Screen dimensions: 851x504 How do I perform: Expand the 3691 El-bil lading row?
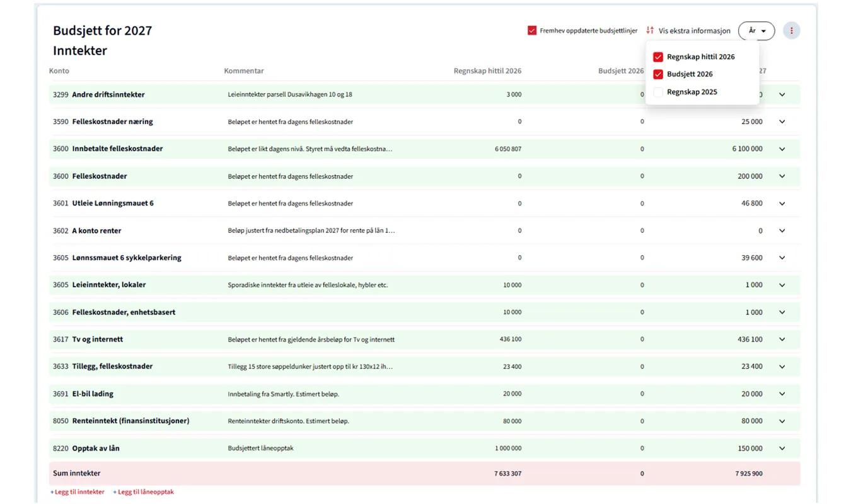(x=782, y=394)
